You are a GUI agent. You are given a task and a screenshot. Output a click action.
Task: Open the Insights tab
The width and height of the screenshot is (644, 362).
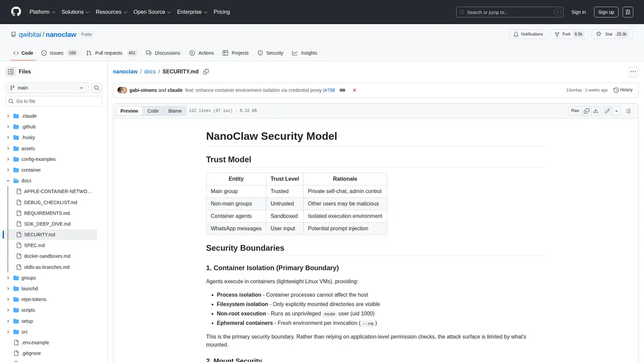(304, 53)
